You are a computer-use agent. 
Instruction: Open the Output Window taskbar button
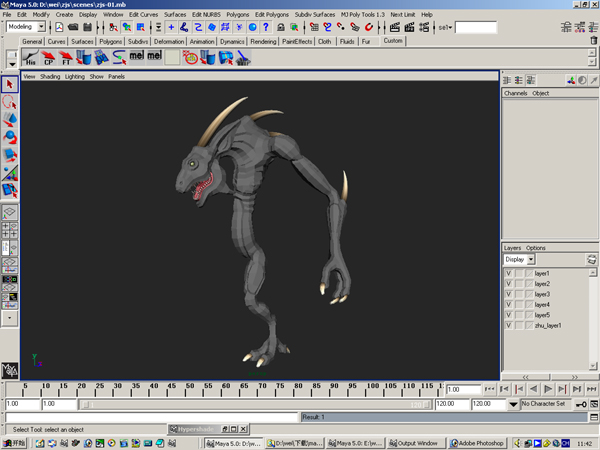tap(416, 443)
